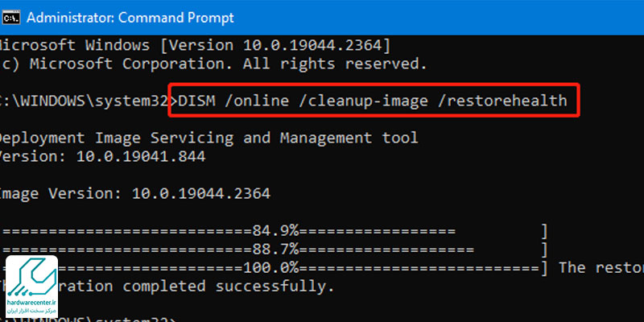This screenshot has width=644, height=322.
Task: Click the 84.9% progress bar line
Action: point(274,231)
